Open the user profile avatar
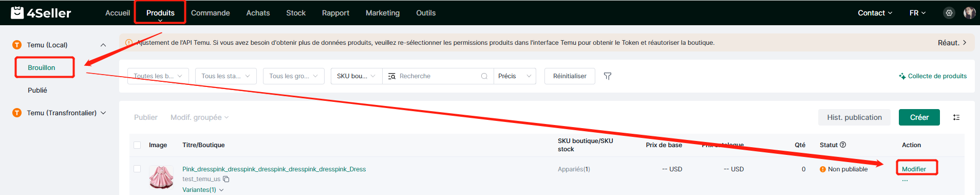This screenshot has width=980, height=195. [969, 13]
